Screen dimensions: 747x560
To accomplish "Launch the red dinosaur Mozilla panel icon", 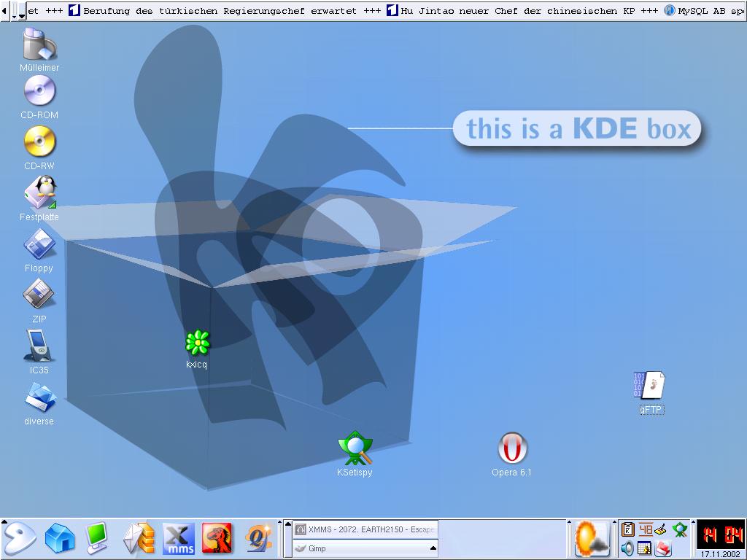I will pyautogui.click(x=217, y=539).
